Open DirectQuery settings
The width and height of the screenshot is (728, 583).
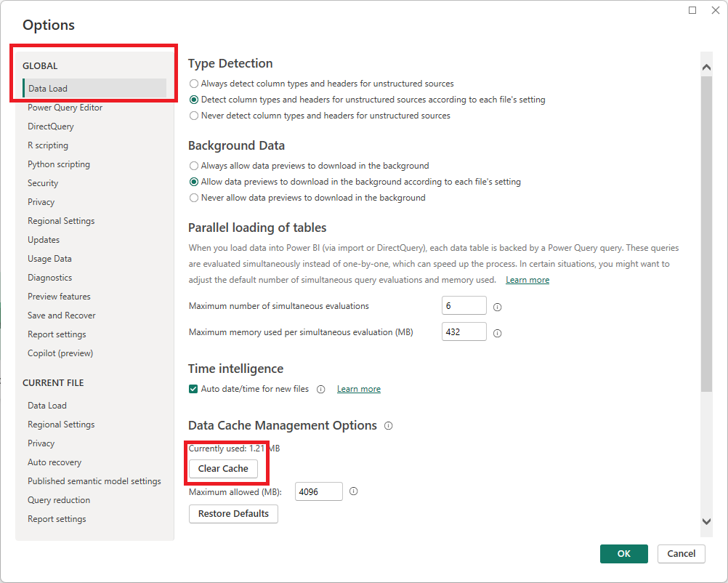point(51,126)
